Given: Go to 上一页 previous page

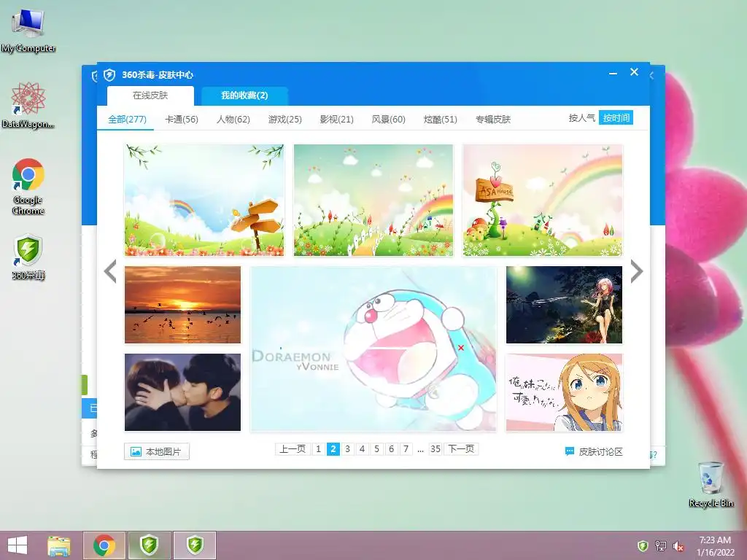Looking at the screenshot, I should tap(292, 449).
